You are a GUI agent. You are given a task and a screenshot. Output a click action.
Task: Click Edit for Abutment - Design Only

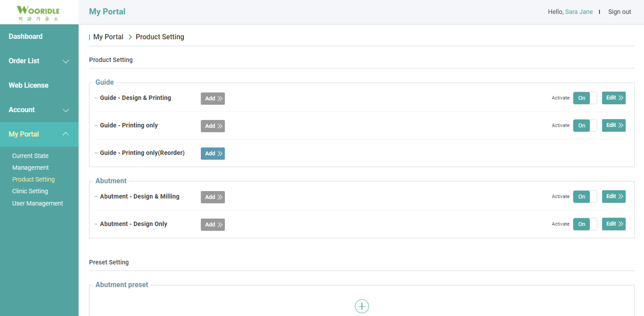(613, 224)
